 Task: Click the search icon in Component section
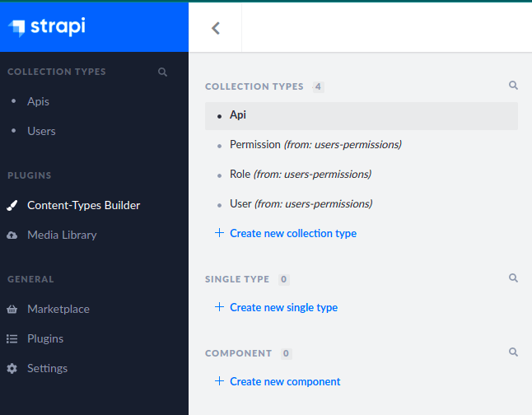click(x=513, y=352)
